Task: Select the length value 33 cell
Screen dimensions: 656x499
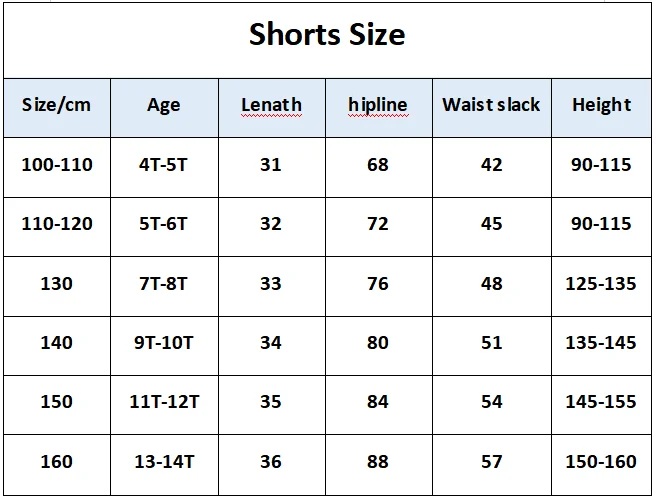Action: [271, 283]
